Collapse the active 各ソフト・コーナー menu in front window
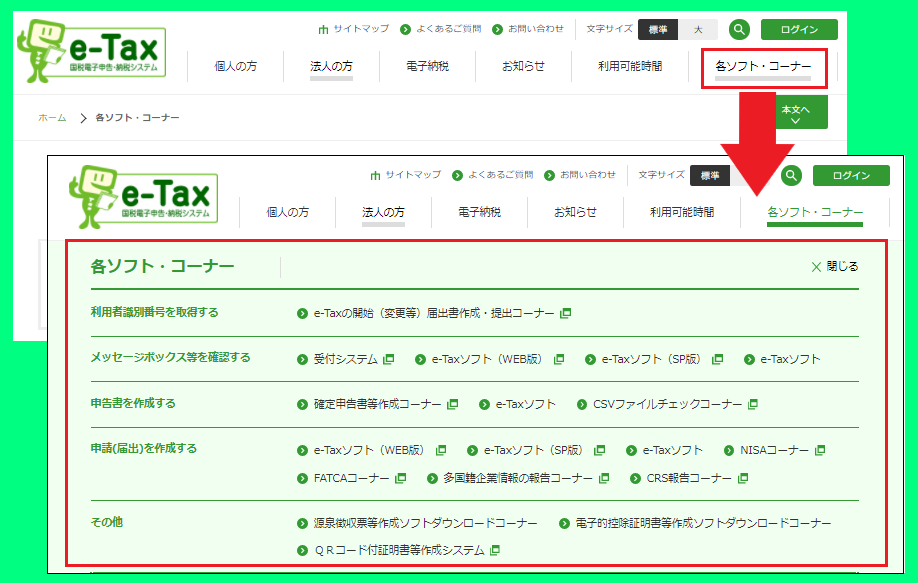This screenshot has width=918, height=583. point(815,212)
